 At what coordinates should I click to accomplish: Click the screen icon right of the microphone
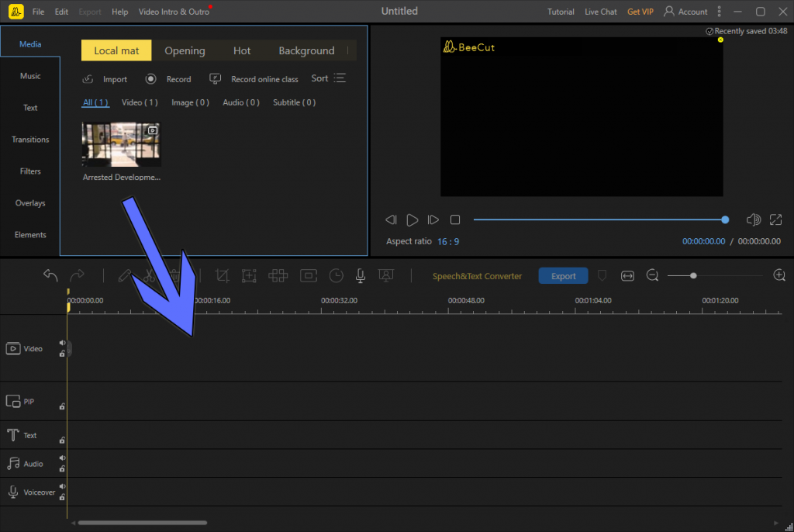tap(386, 275)
